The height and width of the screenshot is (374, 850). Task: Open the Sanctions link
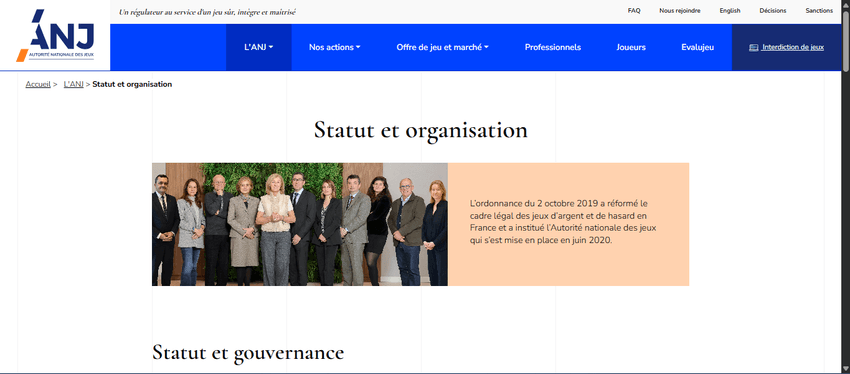tap(819, 11)
